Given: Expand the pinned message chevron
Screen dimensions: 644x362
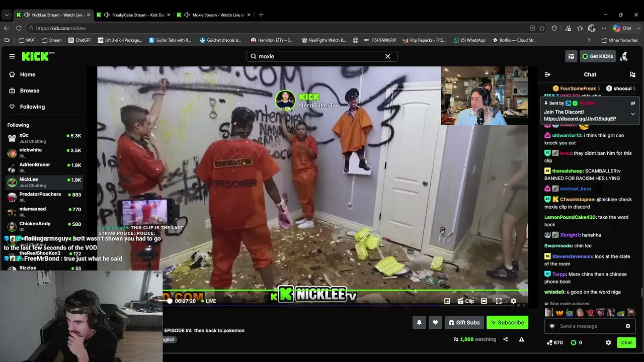Looking at the screenshot, I should tap(633, 114).
